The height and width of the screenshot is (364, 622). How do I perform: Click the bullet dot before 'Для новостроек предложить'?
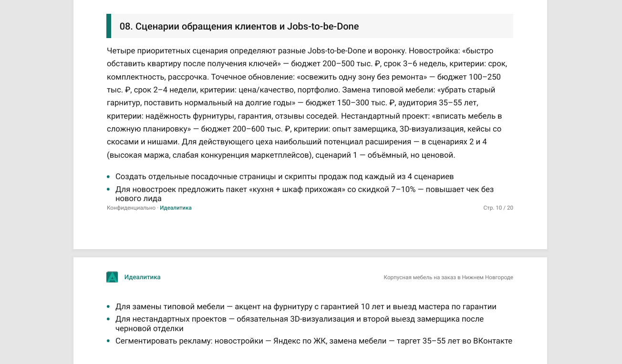click(x=109, y=190)
